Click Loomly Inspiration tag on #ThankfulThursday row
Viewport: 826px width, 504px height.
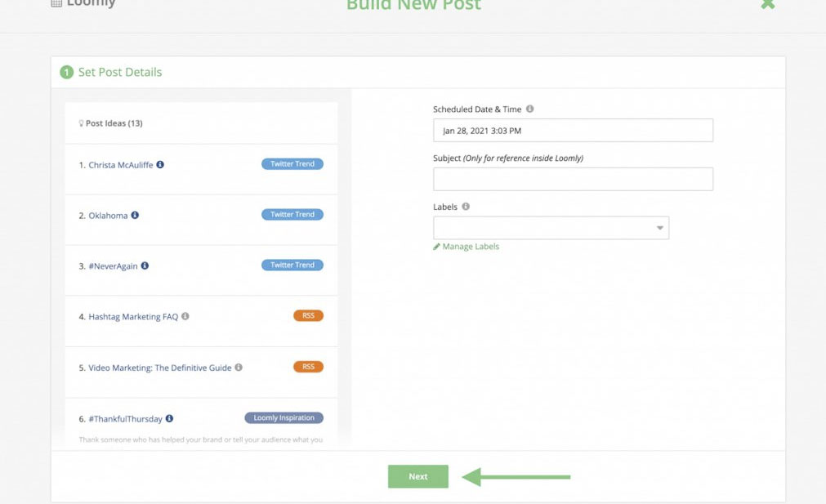(284, 417)
